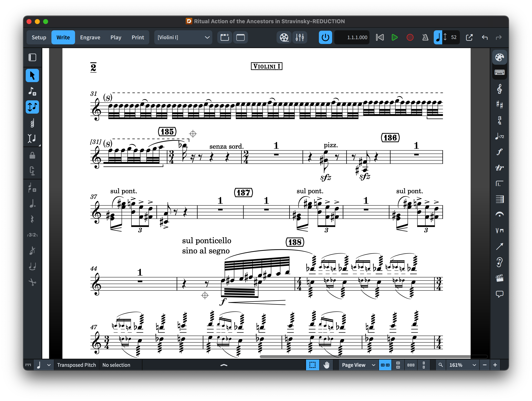532x401 pixels.
Task: Open the video window
Action: pos(284,37)
